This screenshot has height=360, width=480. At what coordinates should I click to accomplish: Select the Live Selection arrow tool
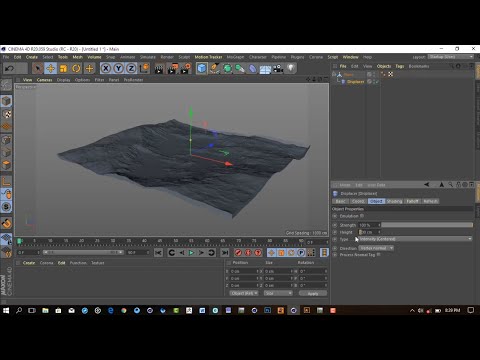pos(38,68)
